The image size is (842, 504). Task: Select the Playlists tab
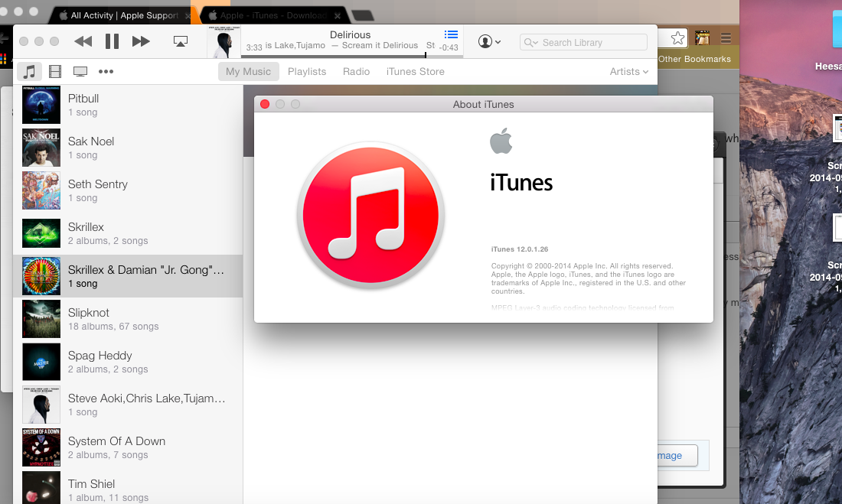click(307, 71)
